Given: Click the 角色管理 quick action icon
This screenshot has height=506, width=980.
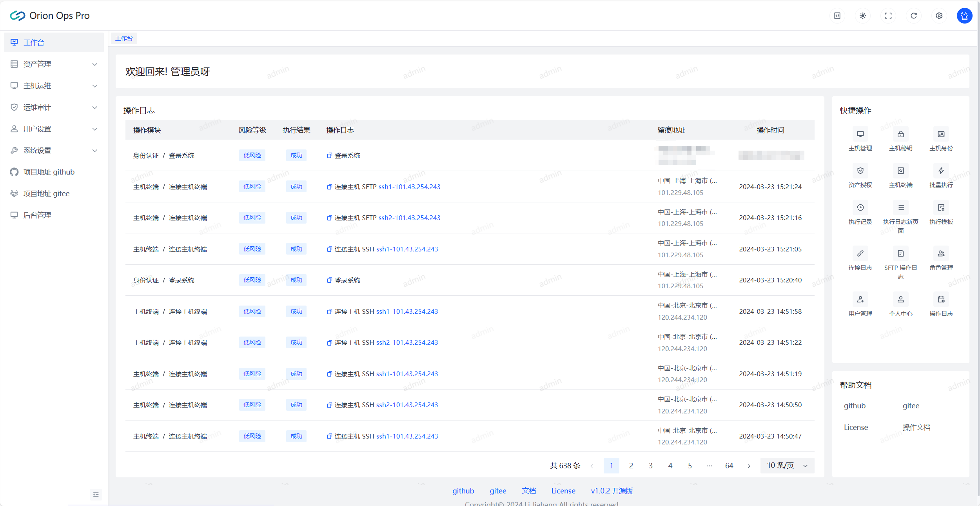Looking at the screenshot, I should pos(941,253).
